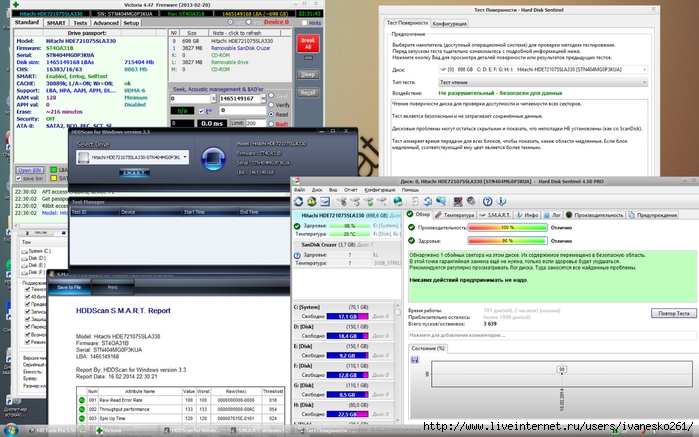699x437 pixels.
Task: Click the end LBA field showing 1465149167
Action: (x=240, y=99)
